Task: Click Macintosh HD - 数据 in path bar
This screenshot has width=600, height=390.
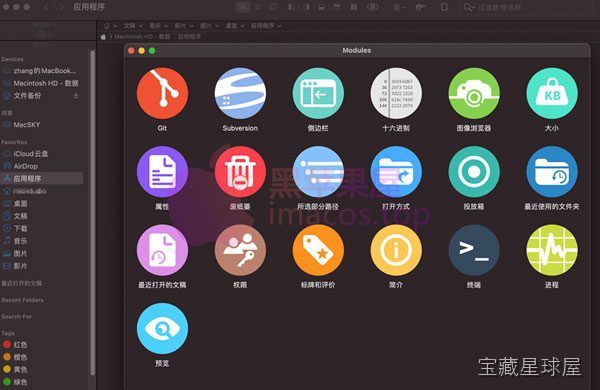Action: 142,37
